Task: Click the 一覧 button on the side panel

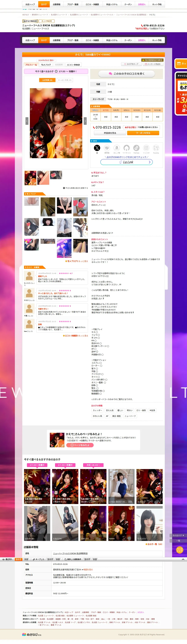Action: coord(178,541)
